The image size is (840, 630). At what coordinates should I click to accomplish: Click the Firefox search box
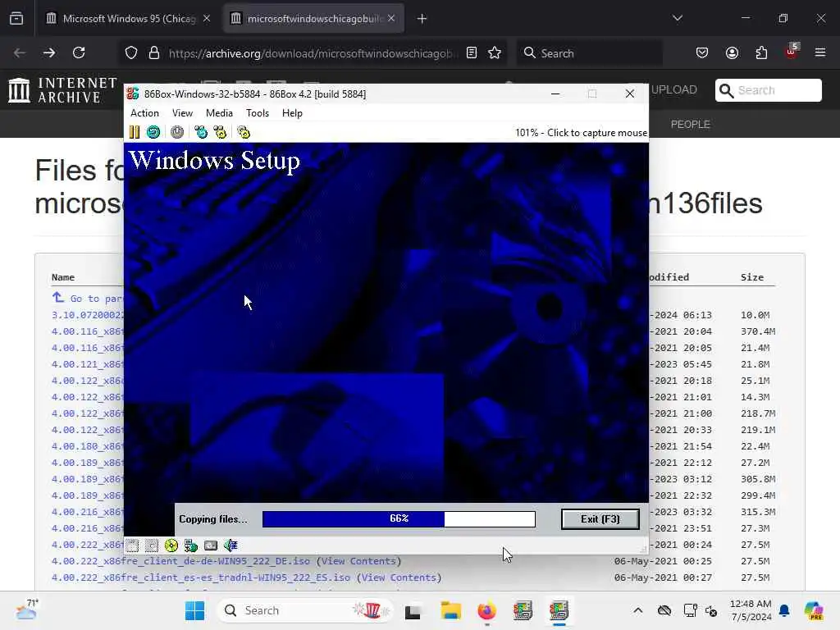point(589,53)
